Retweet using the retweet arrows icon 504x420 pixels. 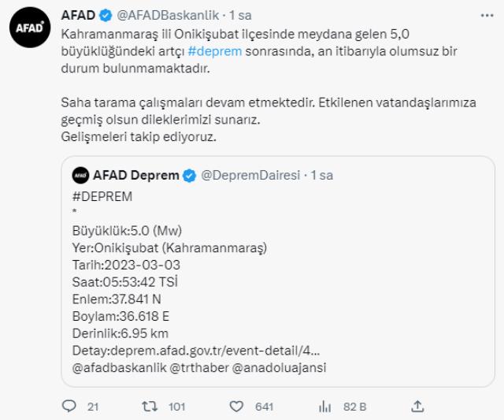coord(149,406)
